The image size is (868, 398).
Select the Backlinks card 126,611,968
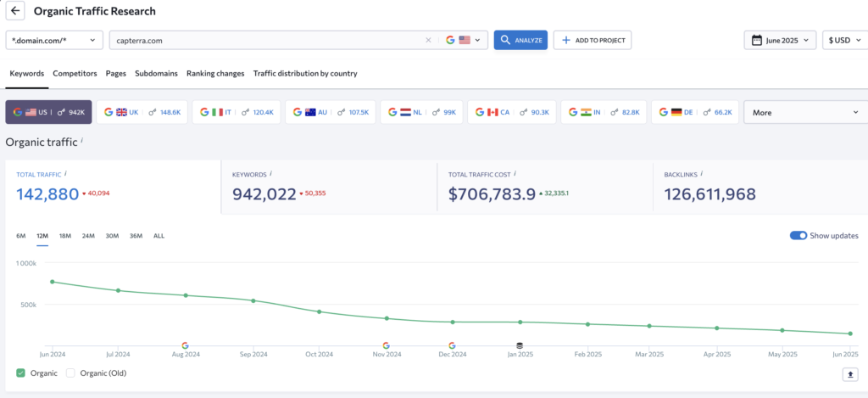tap(760, 187)
